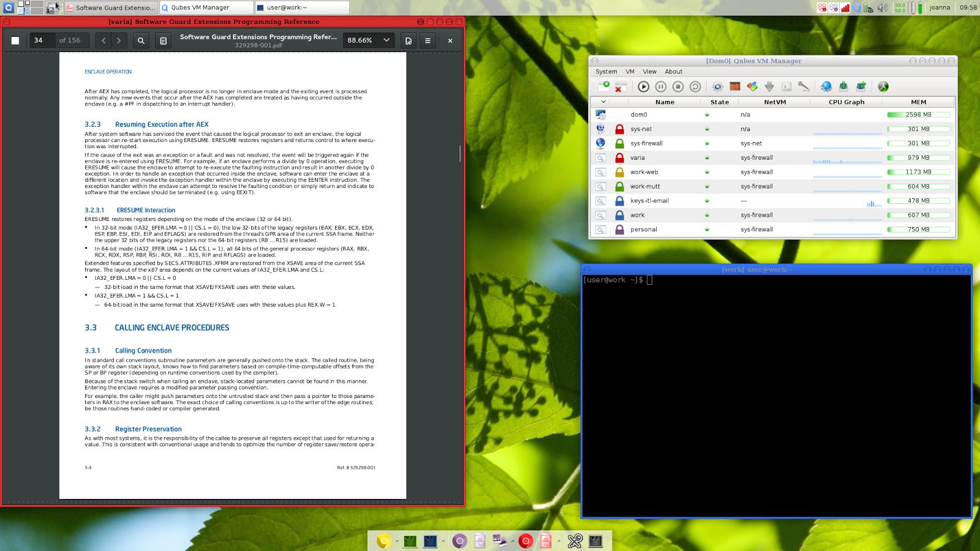
Task: Go to the next page with the arrow button
Action: click(118, 40)
